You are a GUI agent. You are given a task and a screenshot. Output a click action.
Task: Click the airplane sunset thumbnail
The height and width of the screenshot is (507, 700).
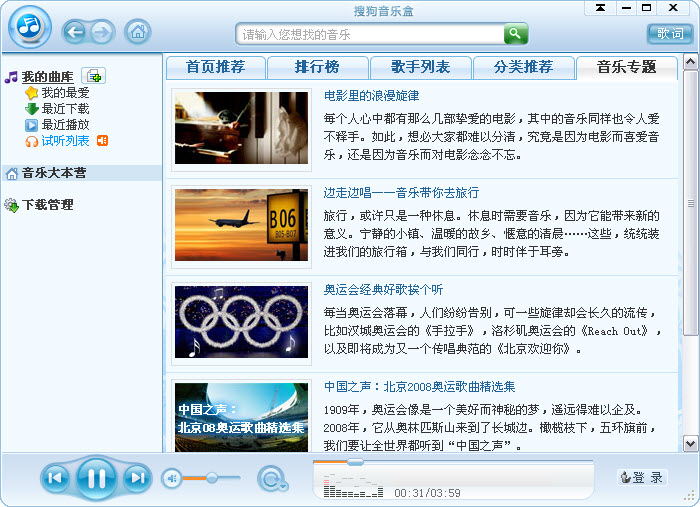click(242, 225)
